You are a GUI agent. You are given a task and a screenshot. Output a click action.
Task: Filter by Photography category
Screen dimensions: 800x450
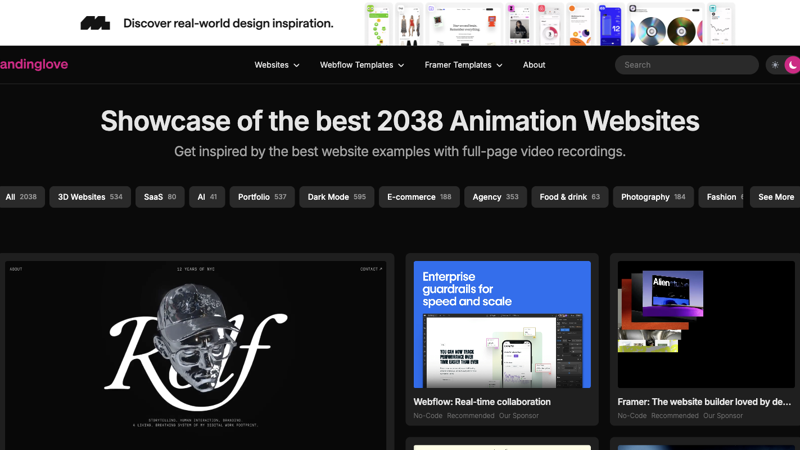[x=653, y=197]
